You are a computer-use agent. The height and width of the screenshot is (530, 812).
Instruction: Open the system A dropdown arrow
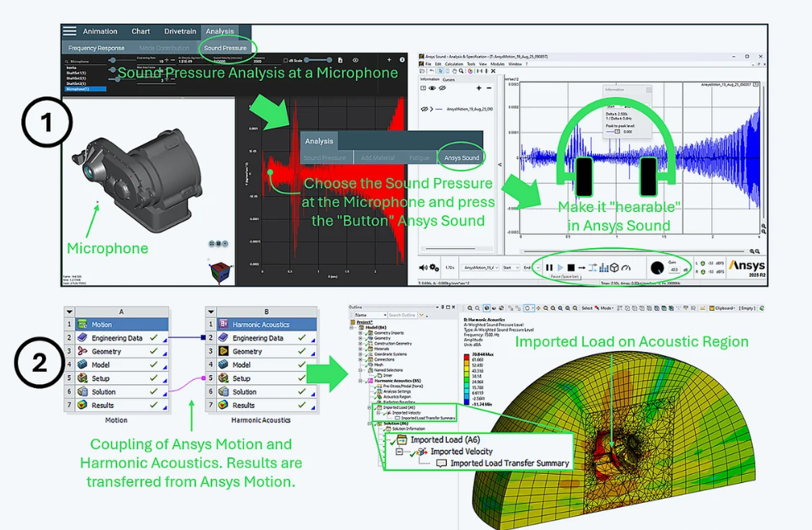(69, 312)
